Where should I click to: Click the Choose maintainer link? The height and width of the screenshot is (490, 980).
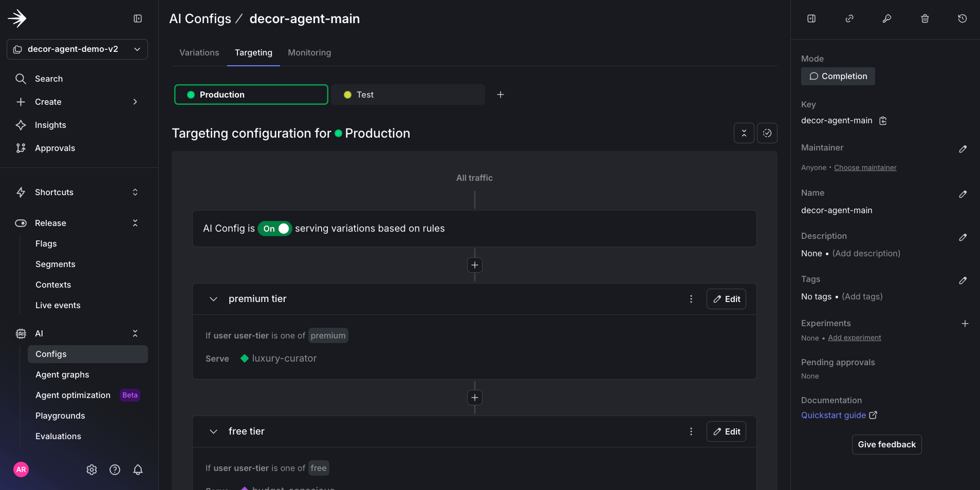pyautogui.click(x=865, y=167)
